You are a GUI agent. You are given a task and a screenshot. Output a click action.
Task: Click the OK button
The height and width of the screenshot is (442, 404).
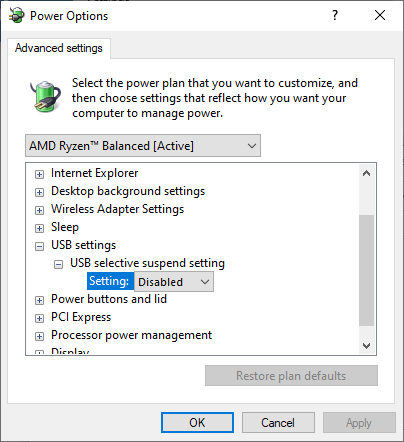[197, 423]
